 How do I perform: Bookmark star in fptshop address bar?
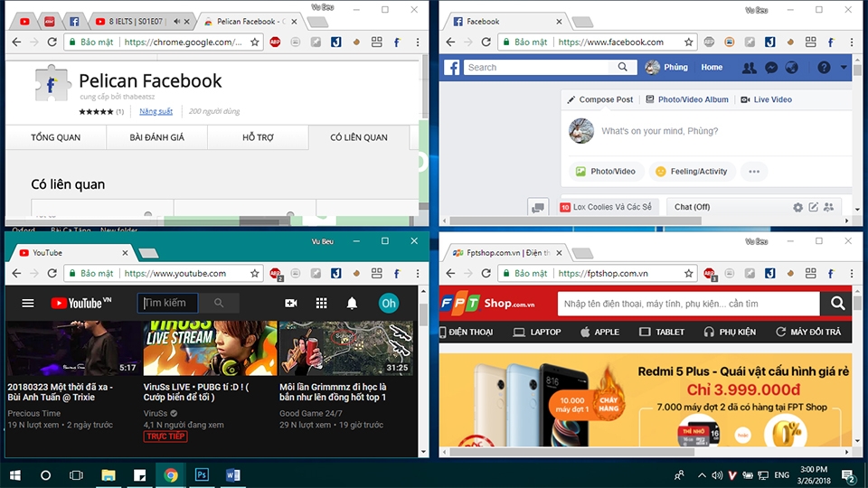tap(688, 273)
